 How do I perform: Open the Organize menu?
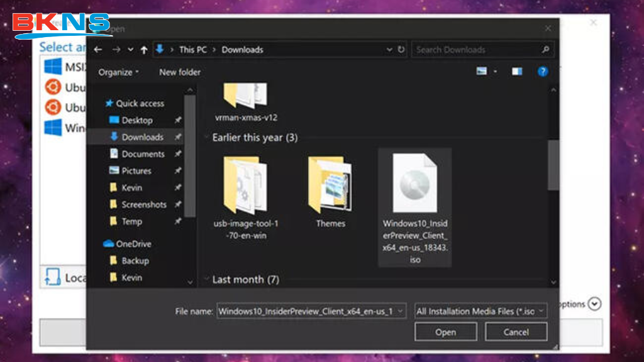click(x=117, y=72)
